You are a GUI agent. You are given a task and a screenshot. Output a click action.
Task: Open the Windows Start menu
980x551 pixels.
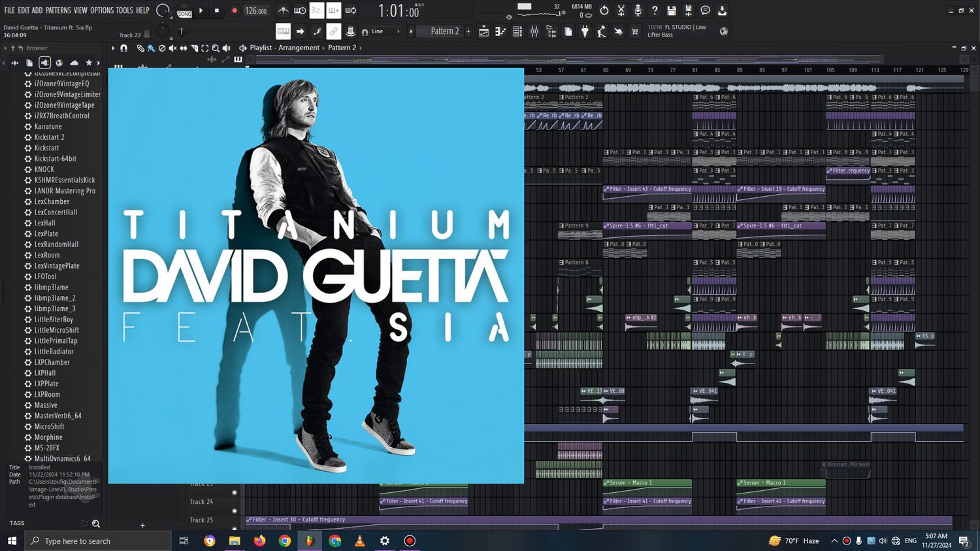tap(11, 541)
